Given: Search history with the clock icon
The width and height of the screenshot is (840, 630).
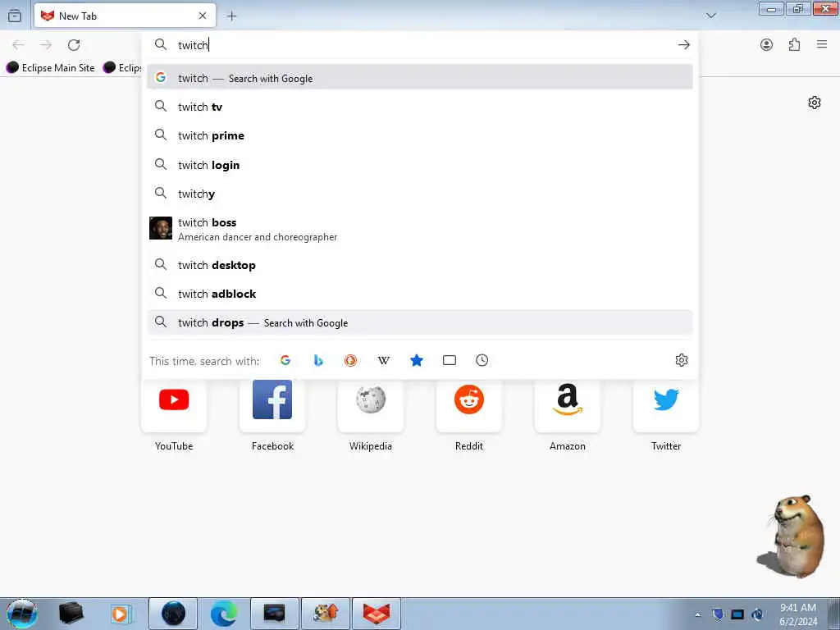Looking at the screenshot, I should [x=482, y=361].
